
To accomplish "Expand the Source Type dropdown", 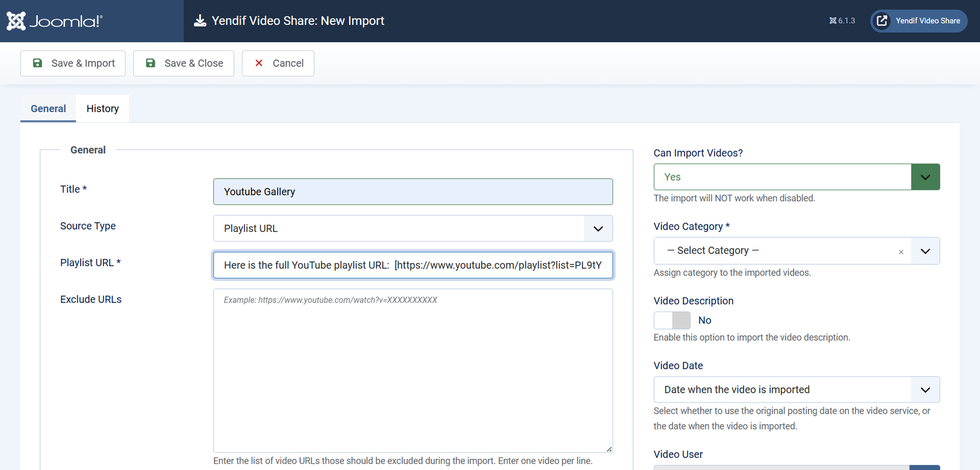I will [x=413, y=228].
